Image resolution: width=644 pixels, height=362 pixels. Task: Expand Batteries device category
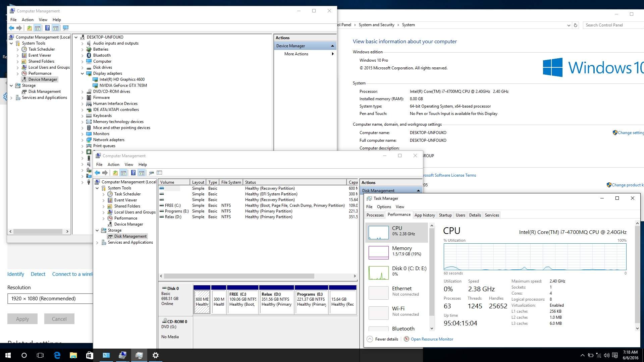coord(83,50)
